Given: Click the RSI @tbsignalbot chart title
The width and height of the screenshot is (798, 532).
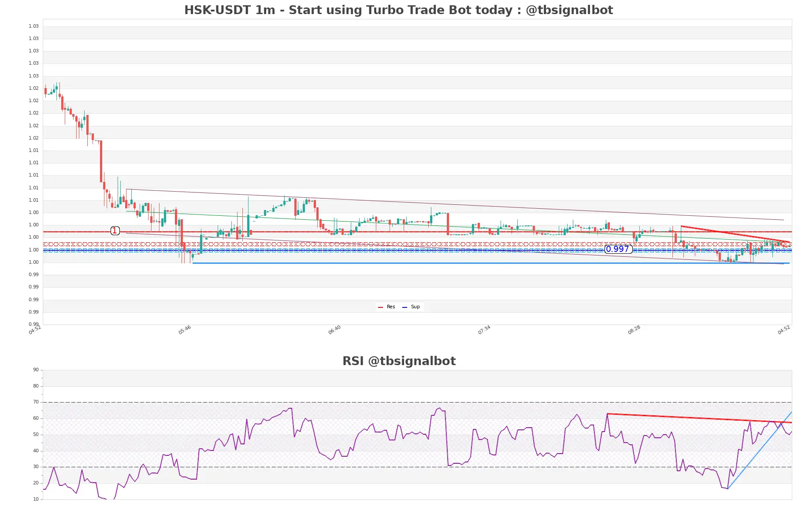Looking at the screenshot, I should 399,361.
